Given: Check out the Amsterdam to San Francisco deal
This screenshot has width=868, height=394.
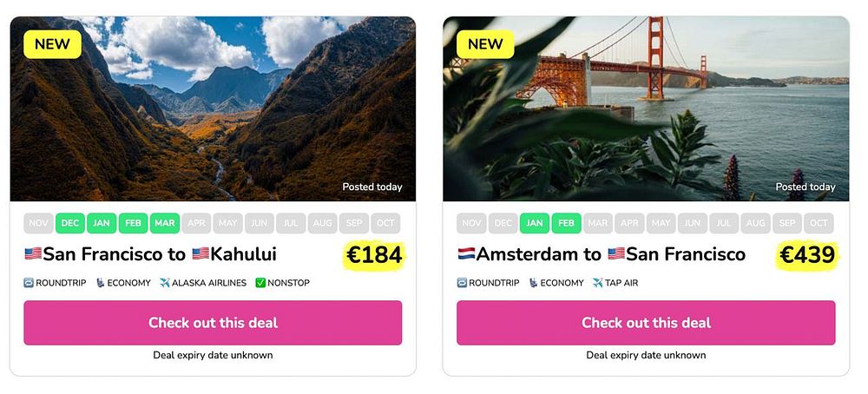Looking at the screenshot, I should (x=646, y=323).
